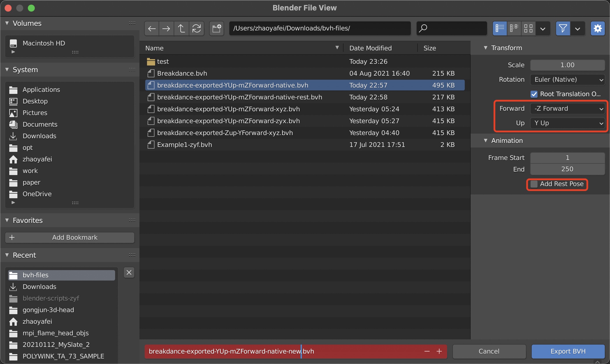This screenshot has width=610, height=364.
Task: Create a new directory
Action: click(217, 28)
